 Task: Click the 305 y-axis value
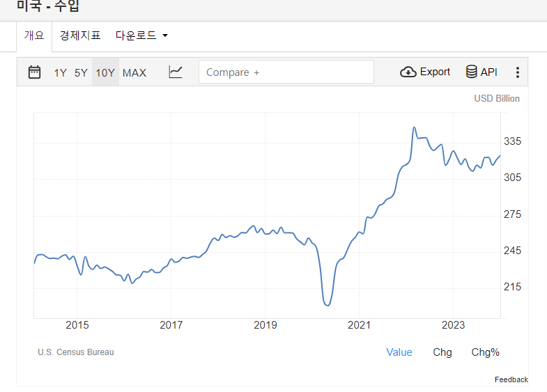[512, 178]
